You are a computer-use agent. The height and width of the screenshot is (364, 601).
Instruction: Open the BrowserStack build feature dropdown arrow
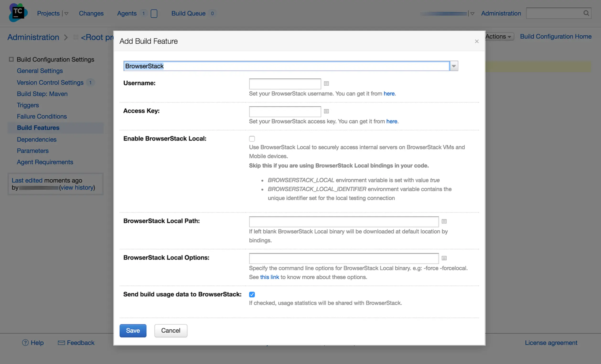click(453, 66)
